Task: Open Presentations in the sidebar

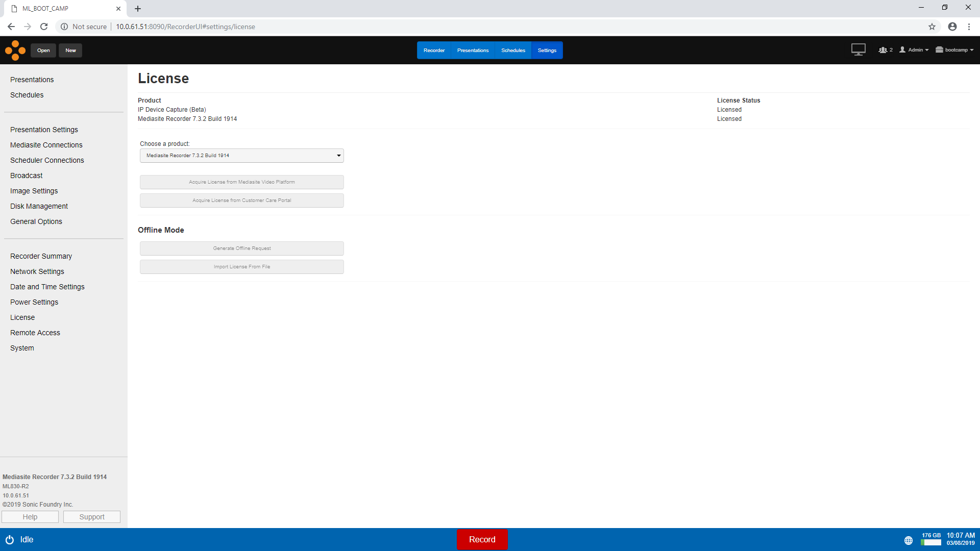Action: click(32, 80)
